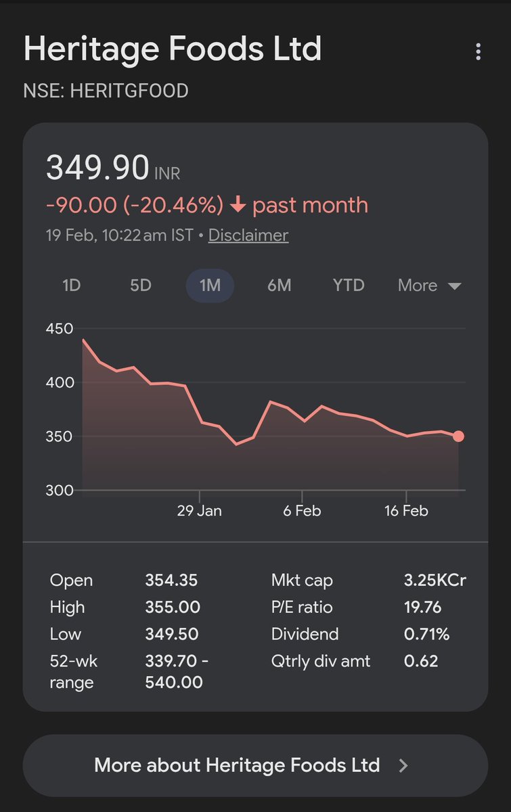Screen dimensions: 511x812
Task: Click the Low value 349.50
Action: (x=171, y=634)
